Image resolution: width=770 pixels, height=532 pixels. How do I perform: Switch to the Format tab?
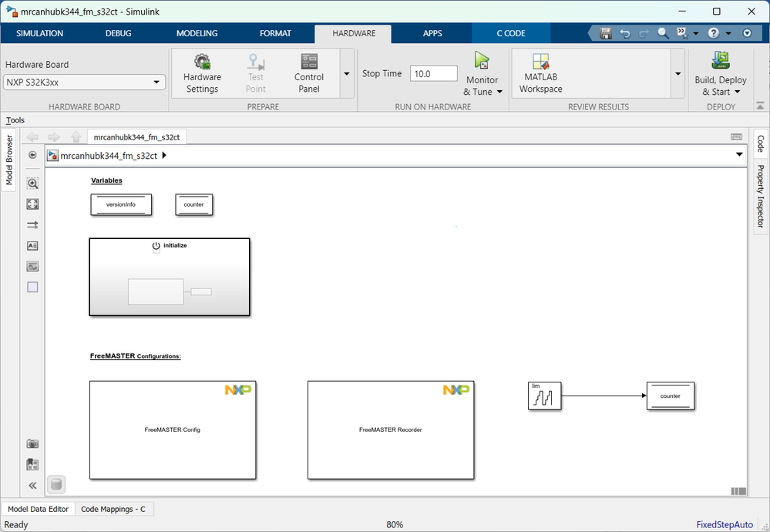[x=275, y=33]
